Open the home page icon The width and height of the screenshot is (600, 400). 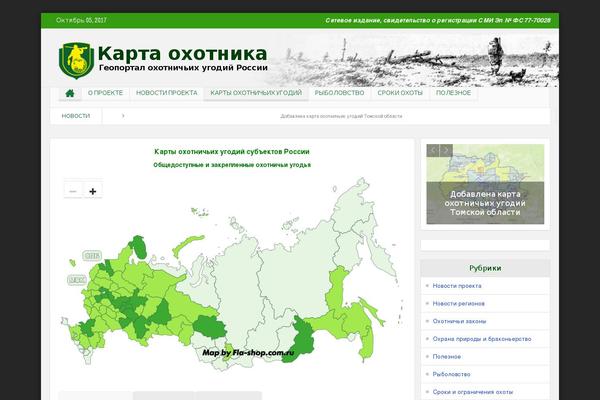click(x=70, y=93)
